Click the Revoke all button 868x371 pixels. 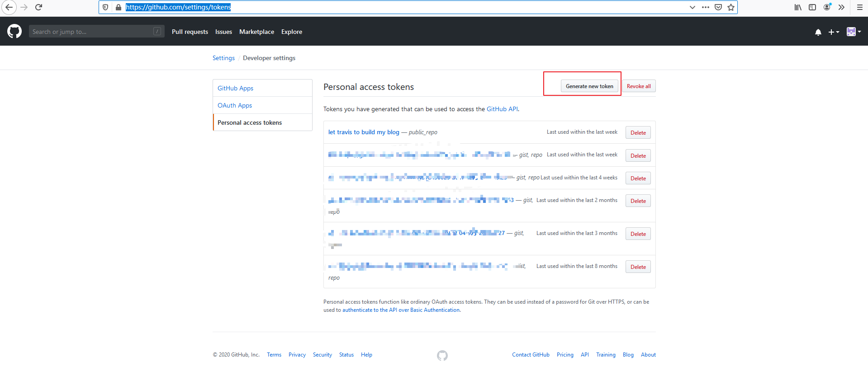click(x=639, y=86)
